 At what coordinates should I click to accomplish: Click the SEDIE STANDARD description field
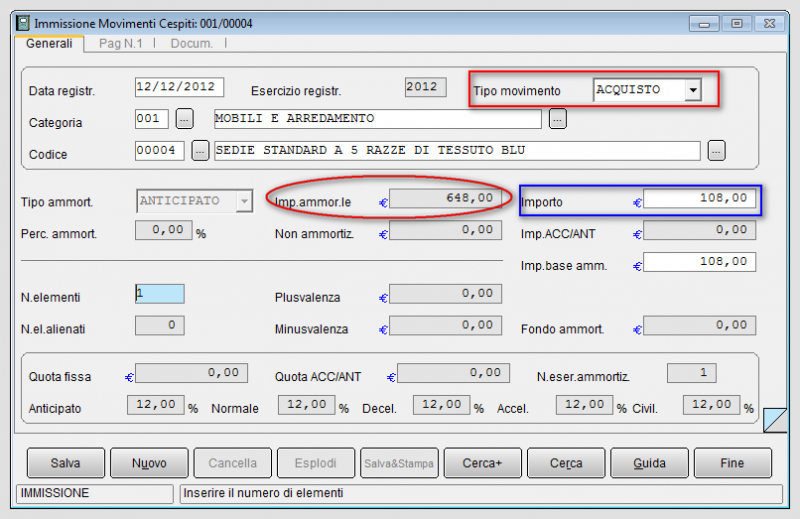457,151
